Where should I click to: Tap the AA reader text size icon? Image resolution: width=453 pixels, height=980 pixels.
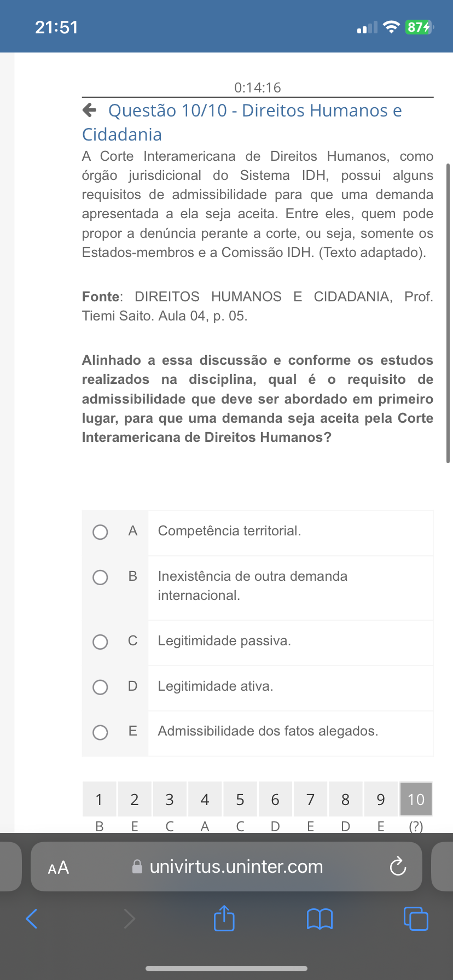point(59,867)
